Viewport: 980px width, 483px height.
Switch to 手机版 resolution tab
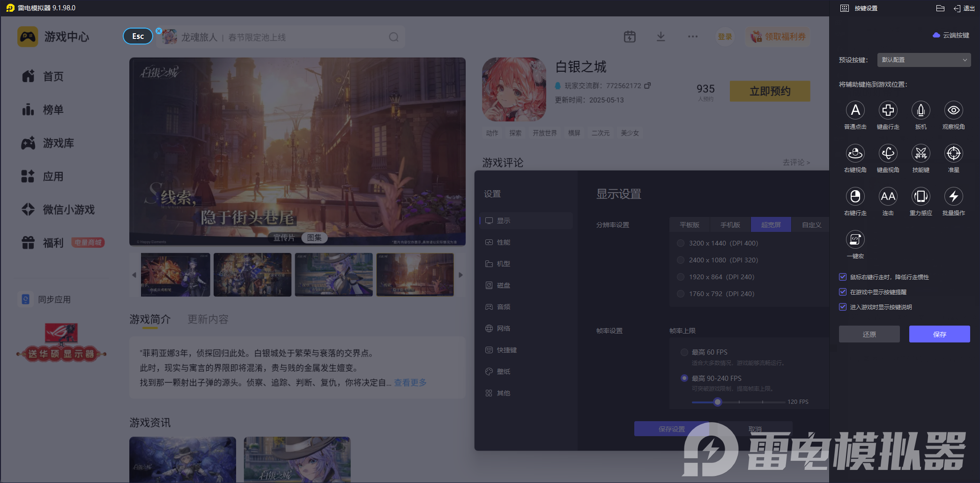pos(730,225)
